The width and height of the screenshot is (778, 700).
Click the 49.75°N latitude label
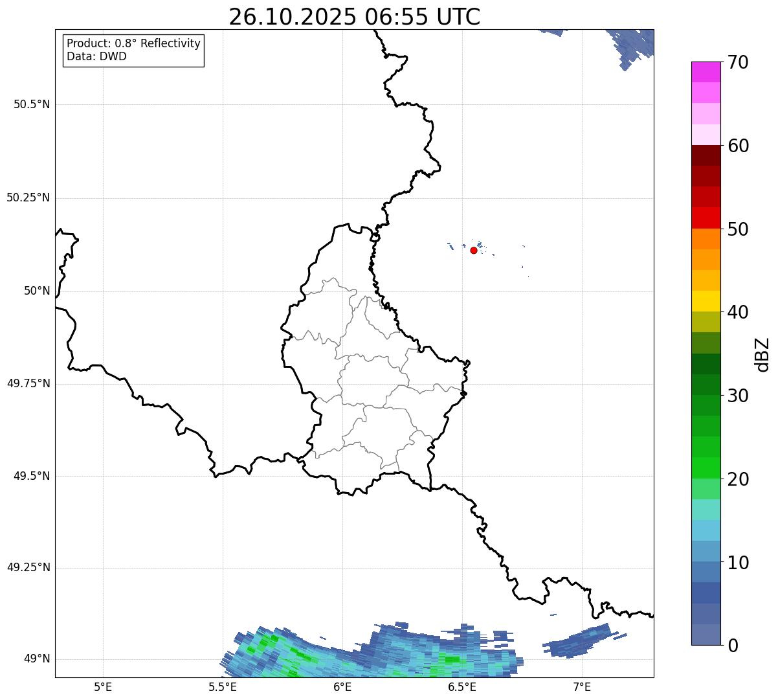coord(28,383)
